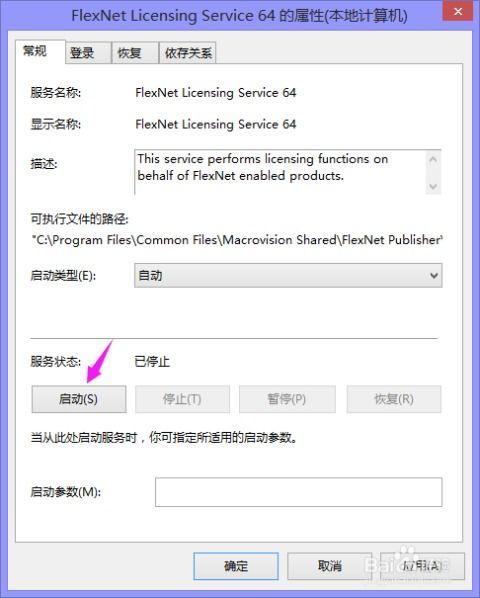Click the executable file path text
480x598 pixels.
237,240
